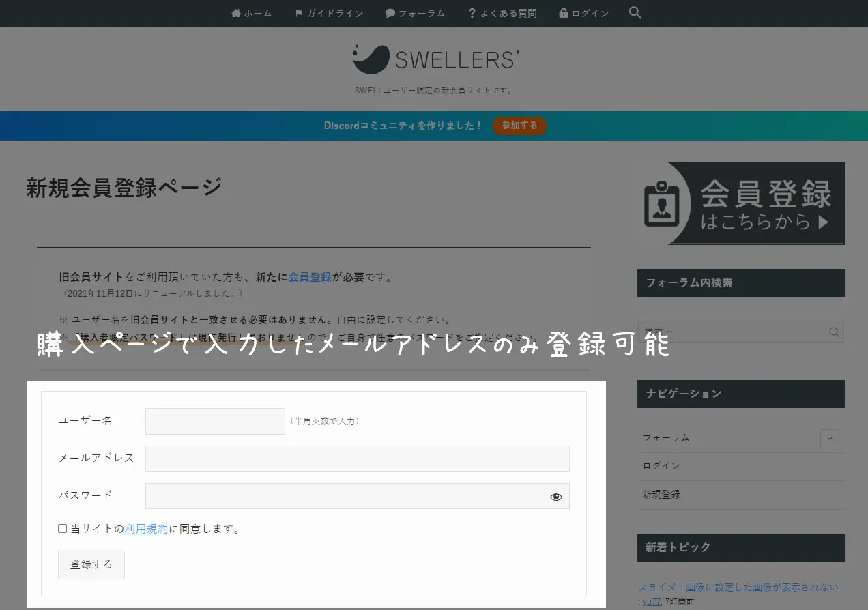Open ガイドライン in the top navigation
This screenshot has height=610, width=868.
point(329,13)
